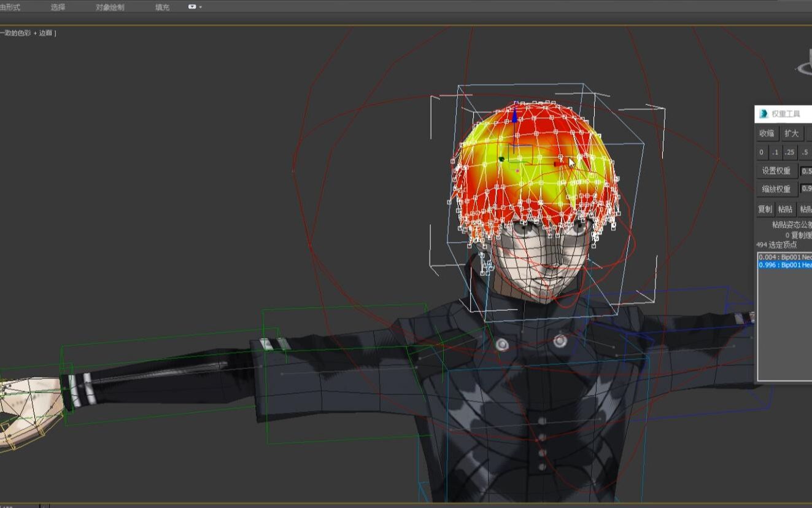The image size is (812, 508).
Task: Click the camera icon in the ribbon
Action: click(x=193, y=7)
